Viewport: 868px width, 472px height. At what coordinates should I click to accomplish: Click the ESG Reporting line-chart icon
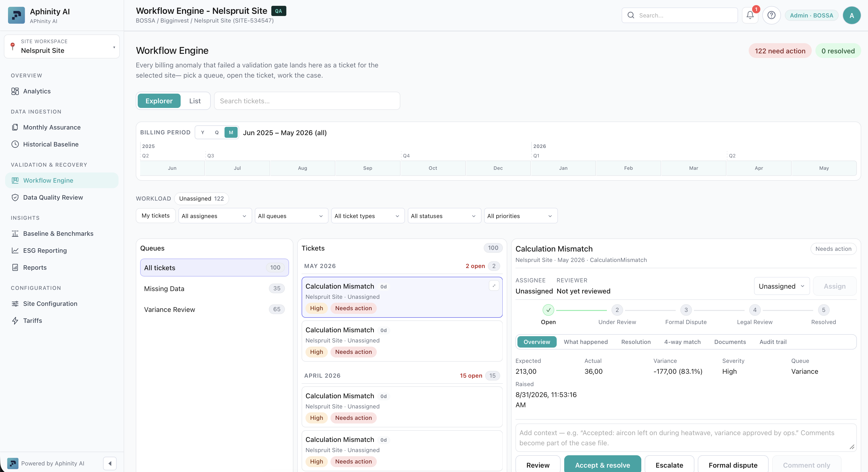tap(15, 251)
